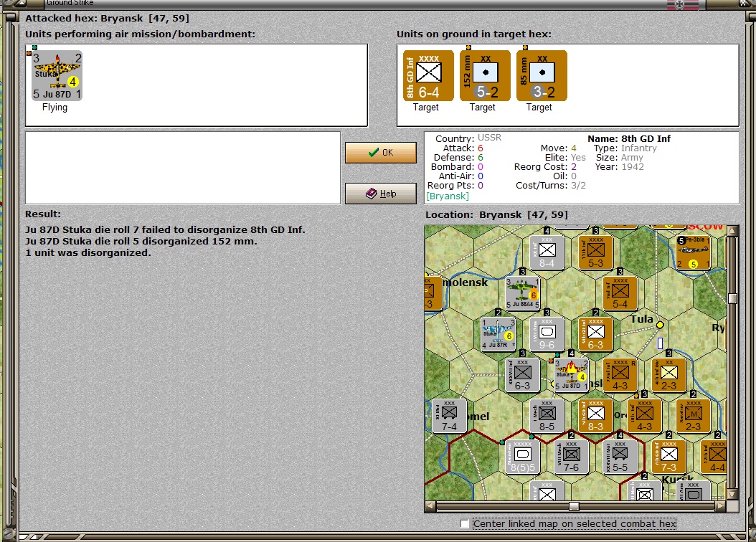This screenshot has width=756, height=542.
Task: Enable Center linked map on selected combat hex
Action: 464,523
